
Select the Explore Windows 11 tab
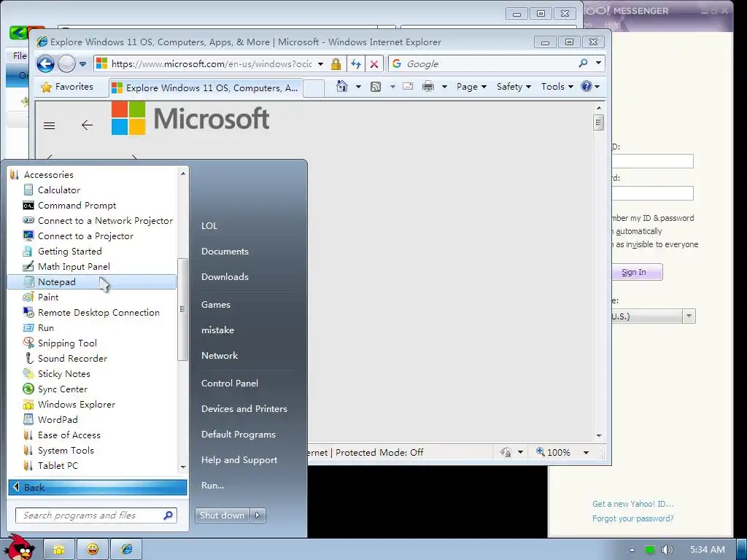click(x=205, y=87)
